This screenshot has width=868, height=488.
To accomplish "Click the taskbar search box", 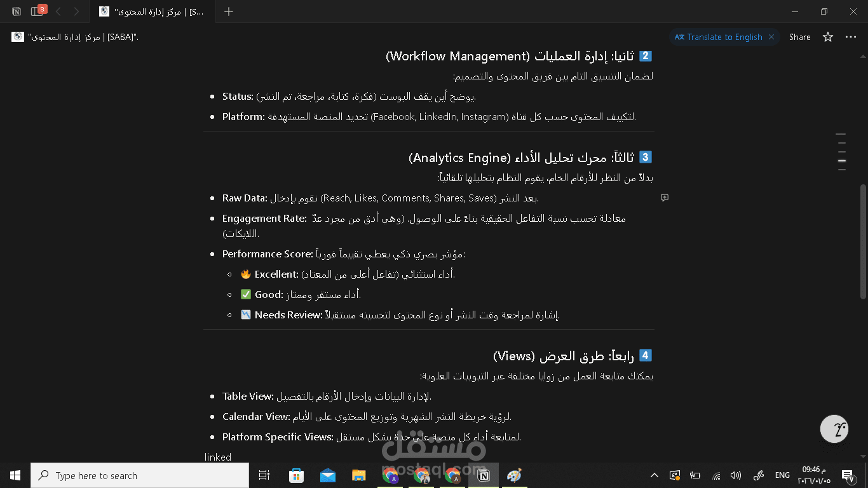I will coord(140,475).
